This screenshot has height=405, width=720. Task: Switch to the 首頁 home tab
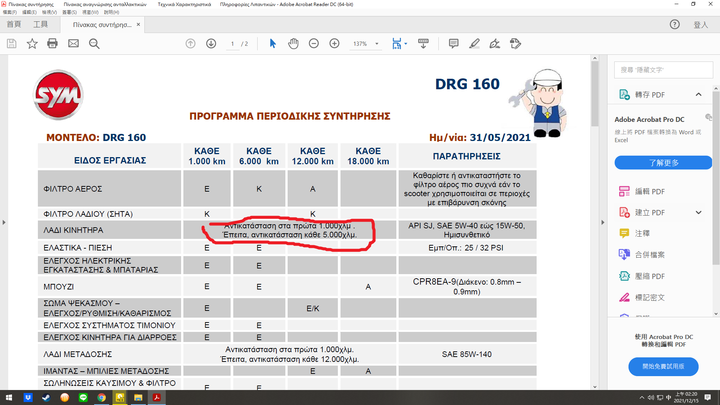[14, 24]
